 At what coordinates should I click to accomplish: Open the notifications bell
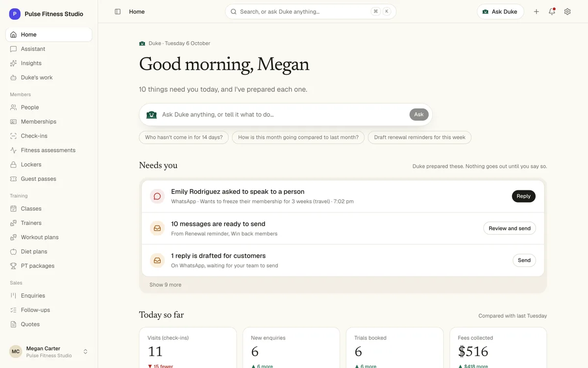[x=552, y=12]
